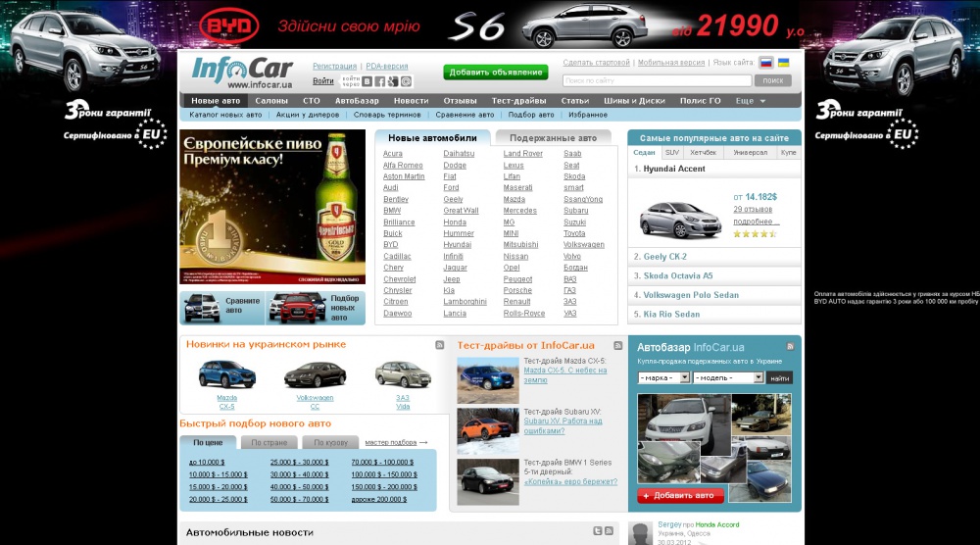This screenshot has height=545, width=980.
Task: Log in via Facebook icon
Action: [x=379, y=81]
